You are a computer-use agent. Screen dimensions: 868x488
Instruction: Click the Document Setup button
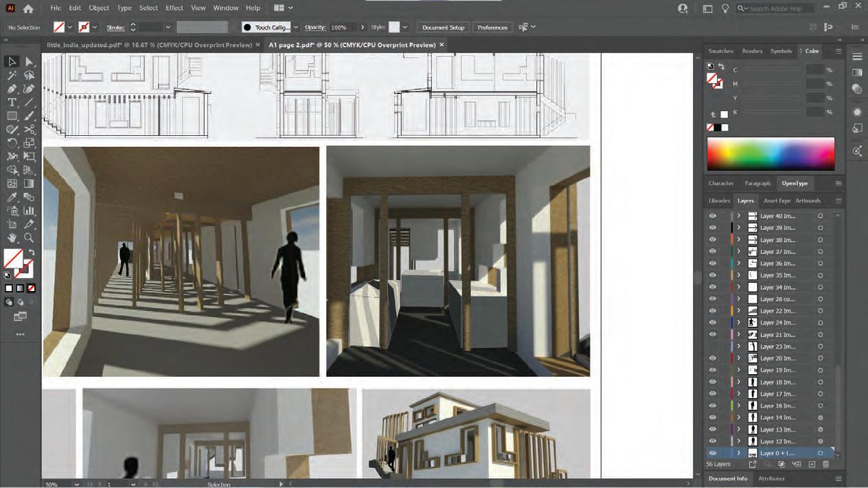pos(443,27)
